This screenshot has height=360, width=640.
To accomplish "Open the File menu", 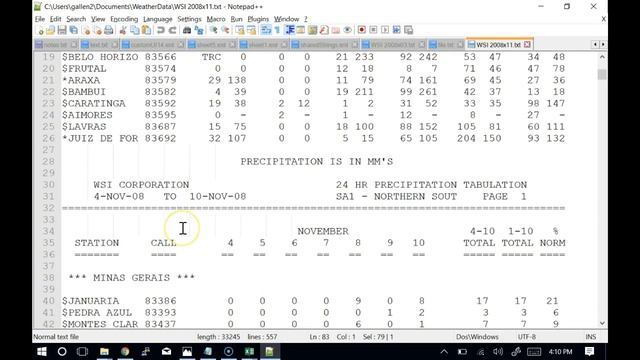I will (40, 19).
